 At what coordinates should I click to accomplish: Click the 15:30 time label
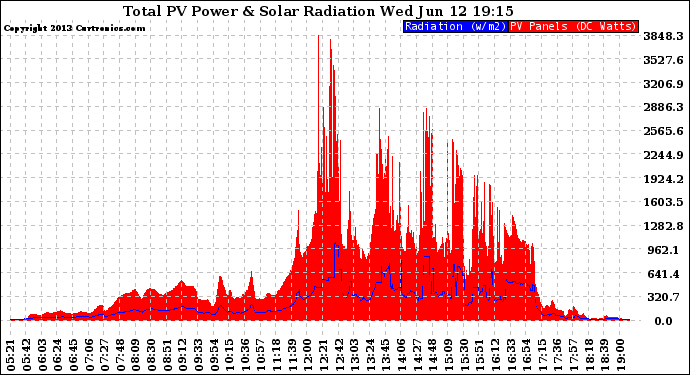point(464,355)
